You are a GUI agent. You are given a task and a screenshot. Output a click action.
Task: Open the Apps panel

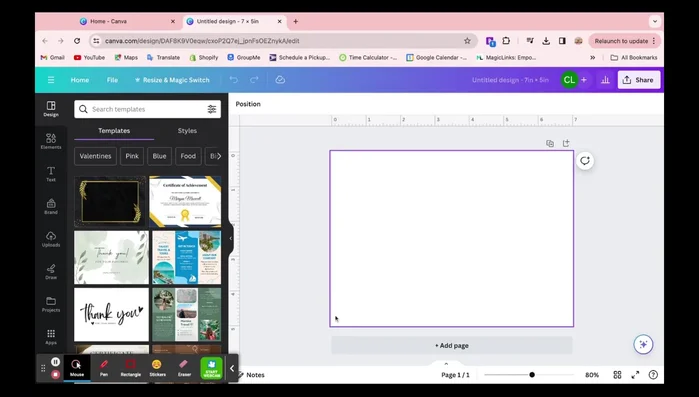(x=51, y=336)
